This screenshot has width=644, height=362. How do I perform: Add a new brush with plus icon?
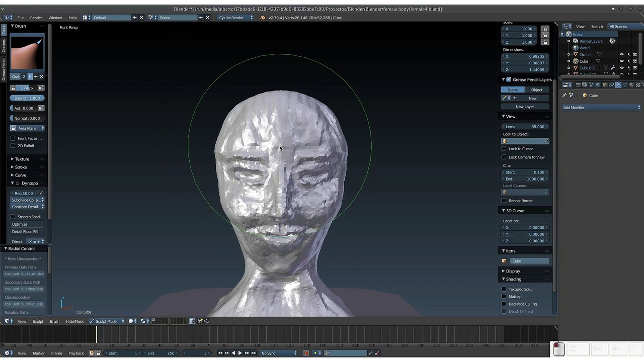pos(35,76)
